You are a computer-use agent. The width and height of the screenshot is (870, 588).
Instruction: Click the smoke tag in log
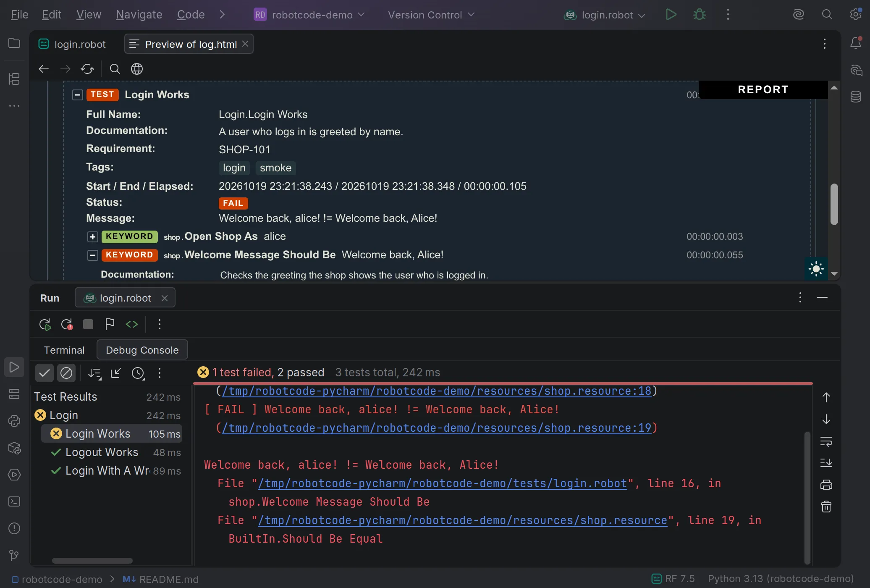coord(275,168)
